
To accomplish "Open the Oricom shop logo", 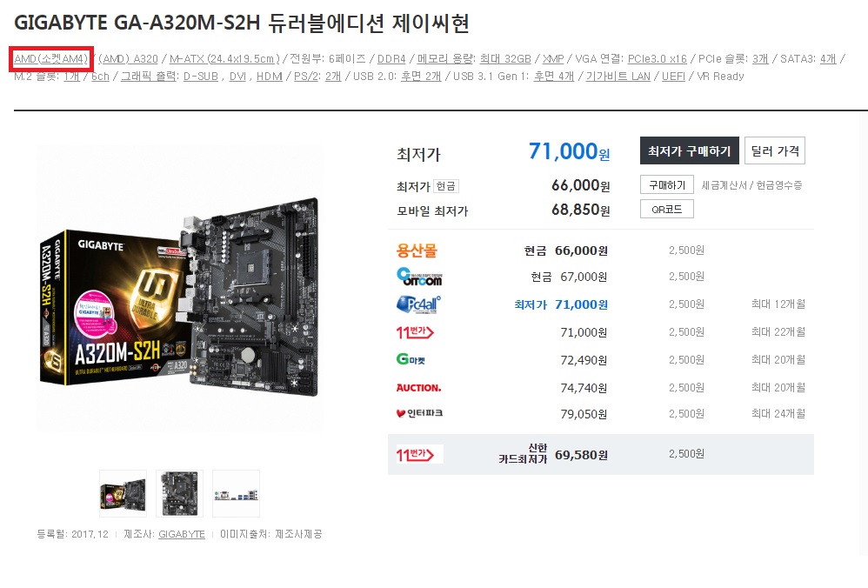I will coord(419,277).
